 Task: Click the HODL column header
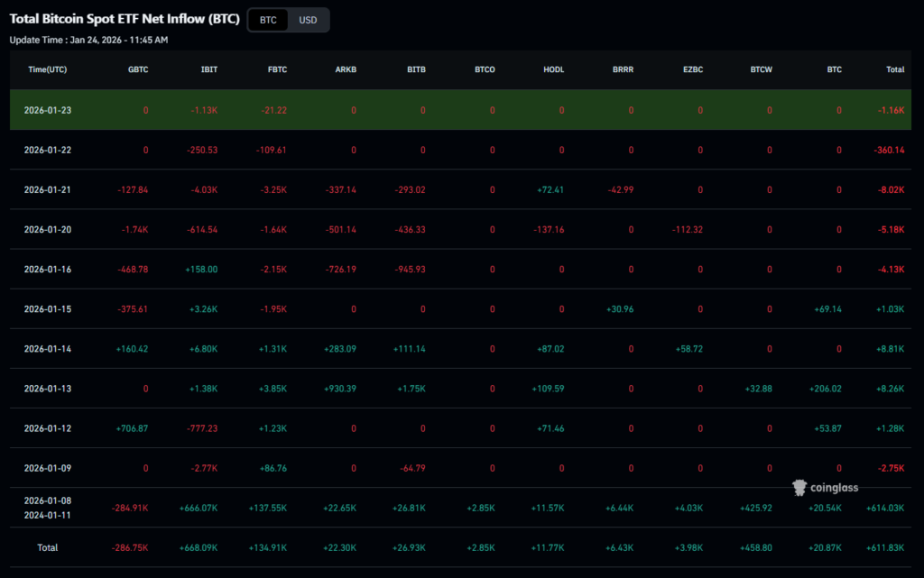pyautogui.click(x=553, y=69)
